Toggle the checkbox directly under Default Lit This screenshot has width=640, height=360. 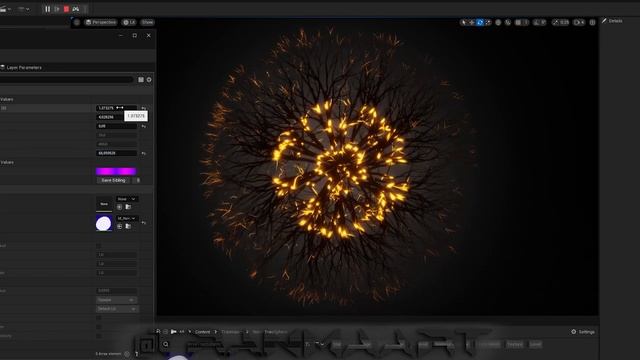tap(99, 318)
